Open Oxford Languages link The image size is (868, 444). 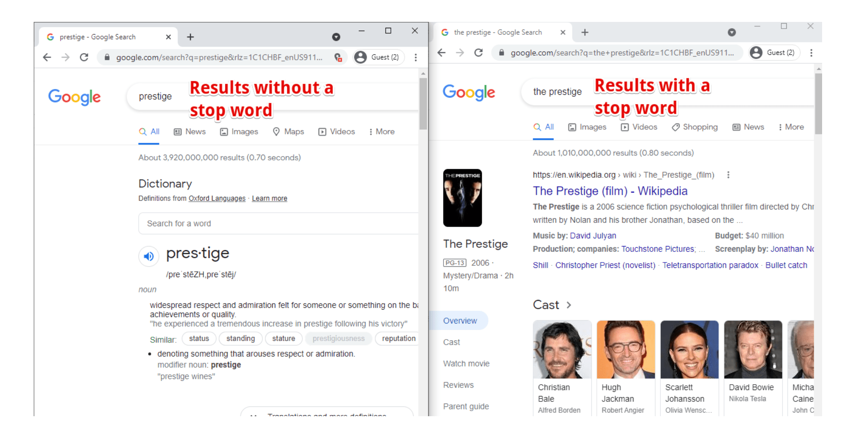point(217,198)
